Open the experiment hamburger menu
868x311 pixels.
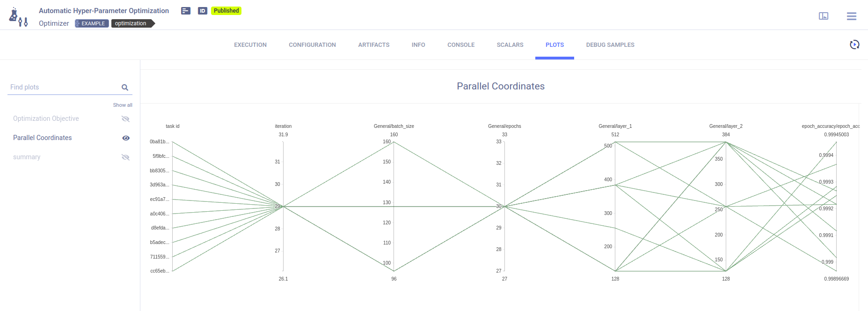click(x=852, y=16)
